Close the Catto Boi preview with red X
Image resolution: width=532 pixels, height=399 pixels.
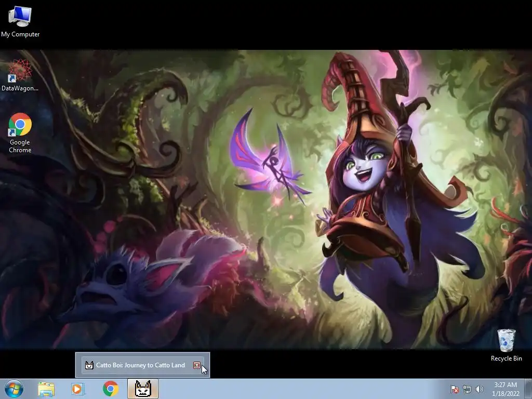[197, 365]
